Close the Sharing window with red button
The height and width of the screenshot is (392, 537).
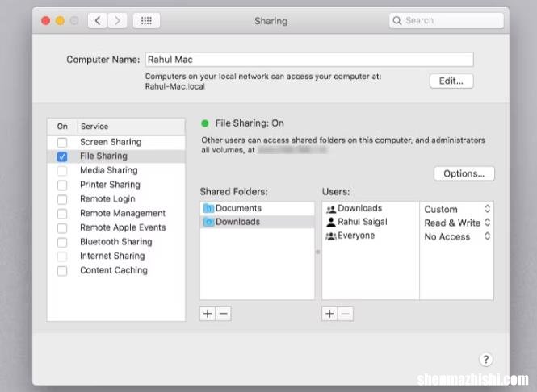(x=45, y=21)
